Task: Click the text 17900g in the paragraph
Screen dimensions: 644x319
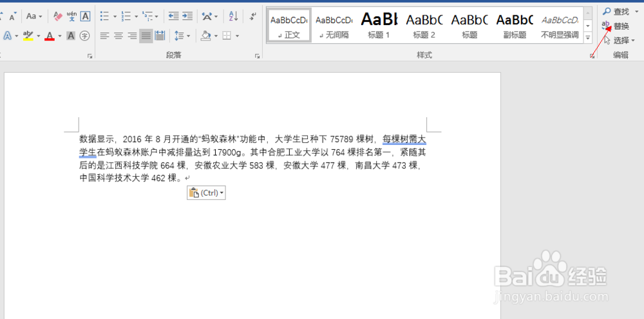Action: [x=226, y=153]
